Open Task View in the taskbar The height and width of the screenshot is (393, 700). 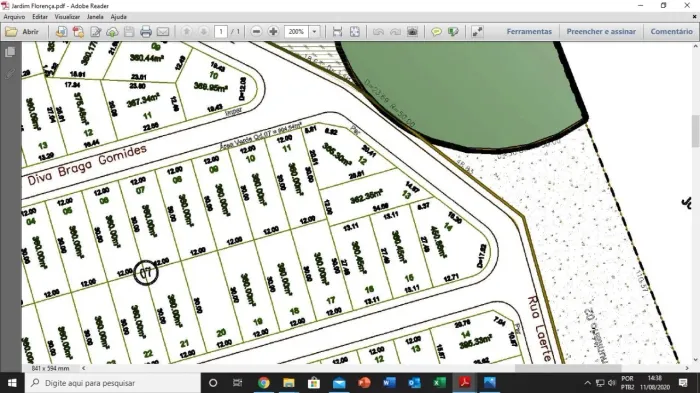[238, 383]
